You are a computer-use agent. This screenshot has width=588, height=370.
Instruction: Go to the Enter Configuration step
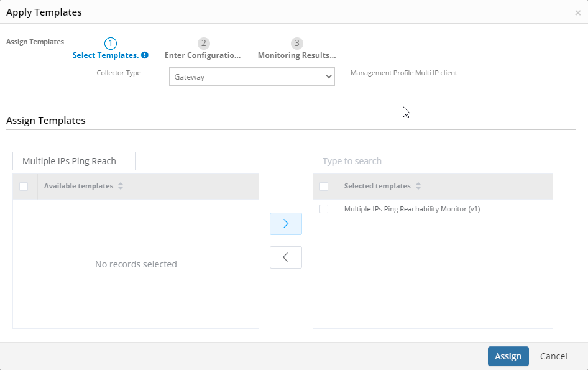203,55
